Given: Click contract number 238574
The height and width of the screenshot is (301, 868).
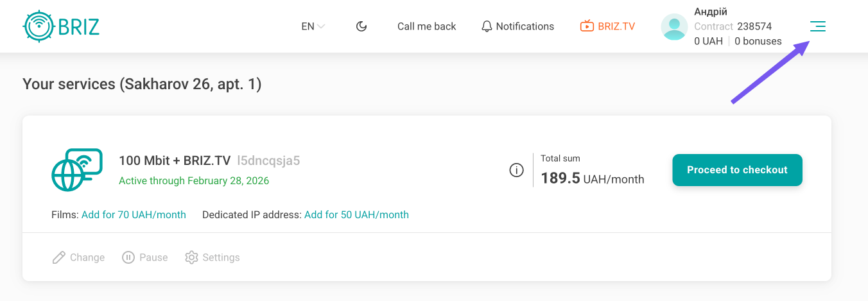Looking at the screenshot, I should point(754,26).
